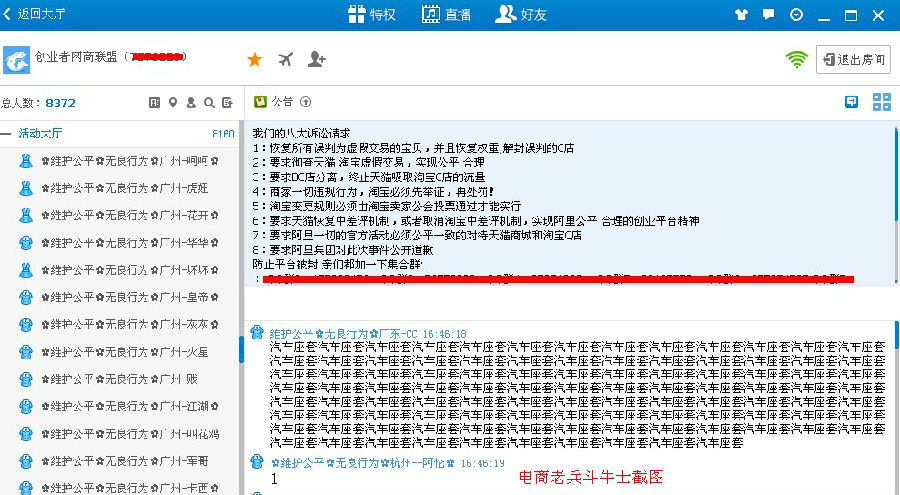
Task: Check the green wifi signal icon
Action: pyautogui.click(x=797, y=59)
